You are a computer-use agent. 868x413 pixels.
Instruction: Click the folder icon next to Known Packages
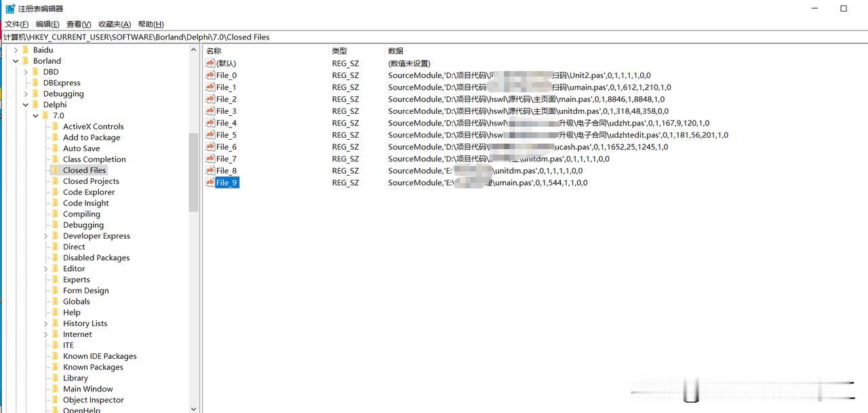pos(56,367)
